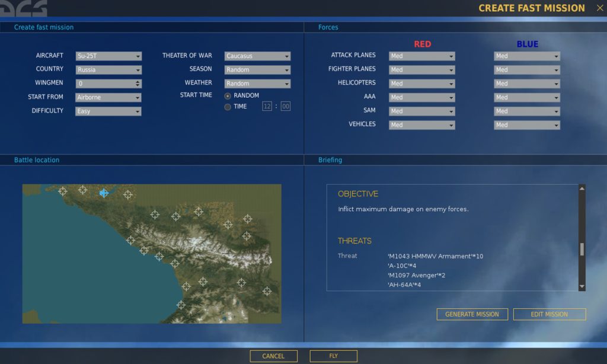Image resolution: width=607 pixels, height=364 pixels.
Task: Select the RANDOM start time option
Action: 228,95
